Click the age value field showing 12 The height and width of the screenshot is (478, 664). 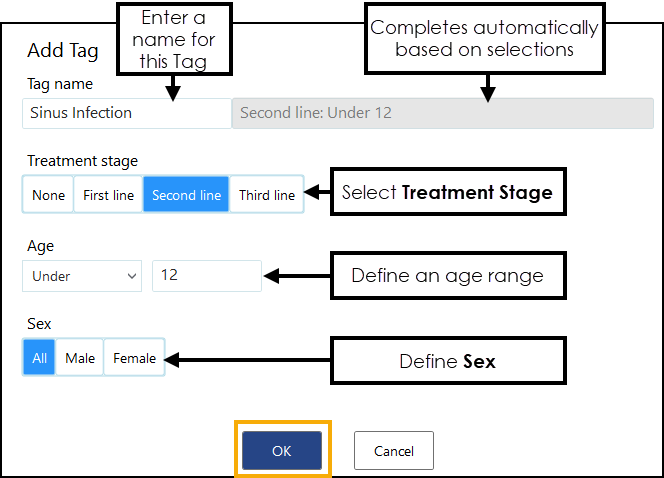point(206,275)
